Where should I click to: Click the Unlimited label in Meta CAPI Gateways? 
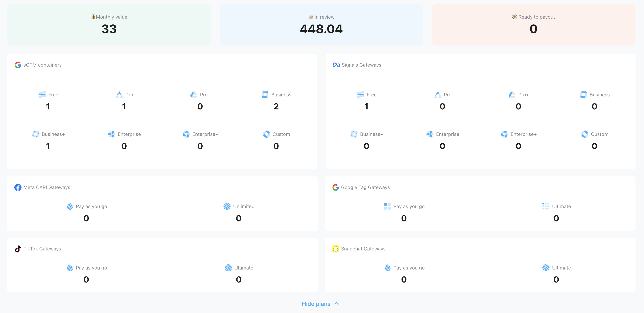tap(244, 206)
